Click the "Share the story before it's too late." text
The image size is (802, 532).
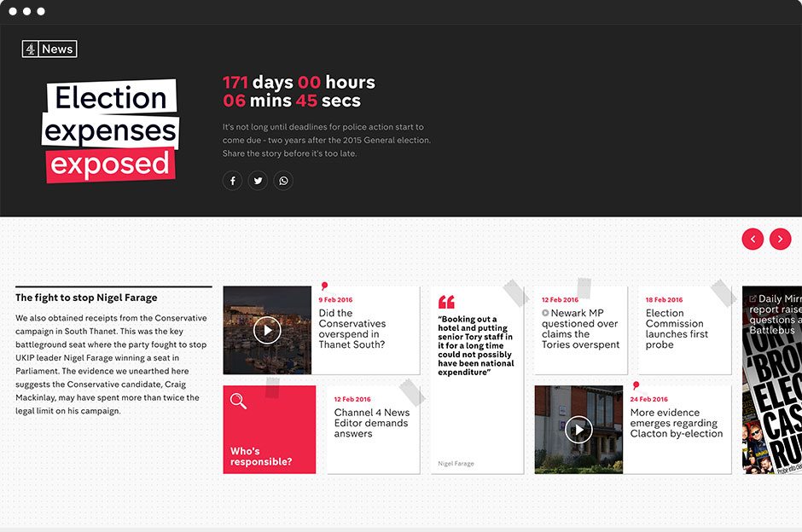pos(289,153)
